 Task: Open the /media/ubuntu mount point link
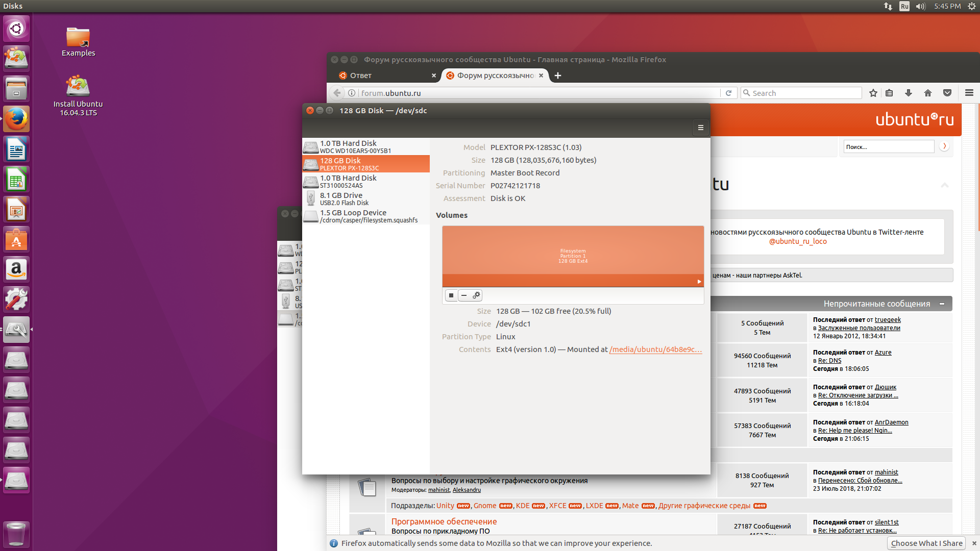click(x=655, y=349)
